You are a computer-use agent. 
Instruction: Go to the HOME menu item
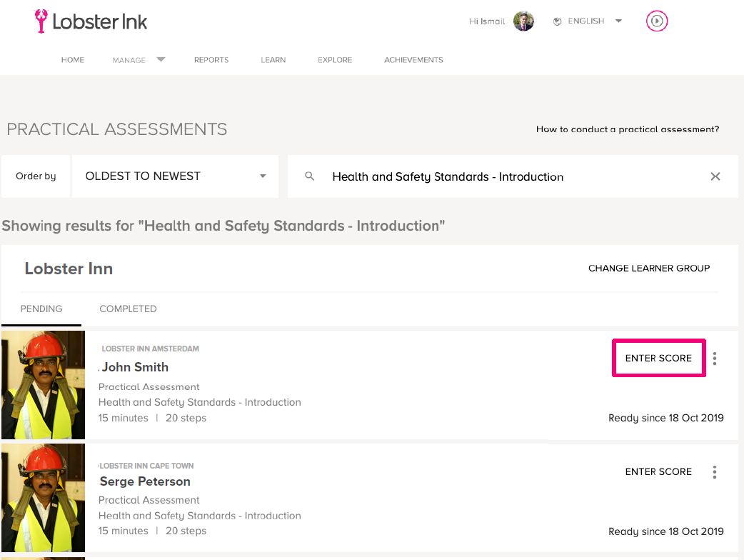pyautogui.click(x=73, y=60)
